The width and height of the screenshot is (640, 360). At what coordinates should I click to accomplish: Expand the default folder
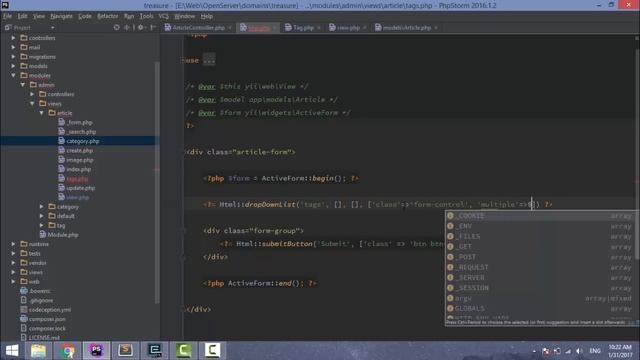click(x=42, y=216)
